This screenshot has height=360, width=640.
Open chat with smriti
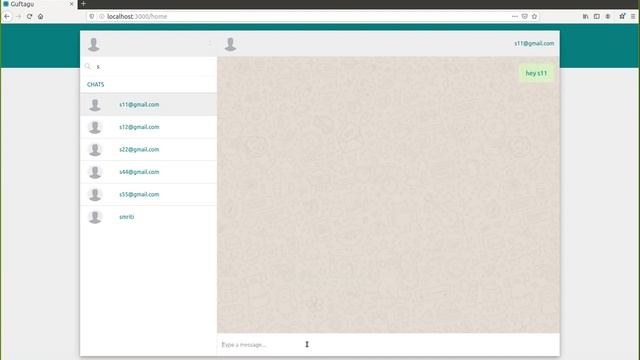pyautogui.click(x=149, y=217)
